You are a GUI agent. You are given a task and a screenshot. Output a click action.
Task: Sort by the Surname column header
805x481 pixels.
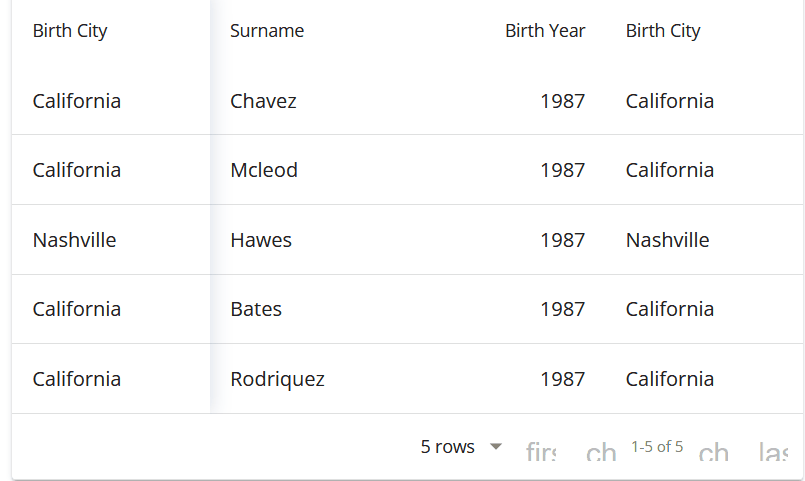[x=267, y=31]
